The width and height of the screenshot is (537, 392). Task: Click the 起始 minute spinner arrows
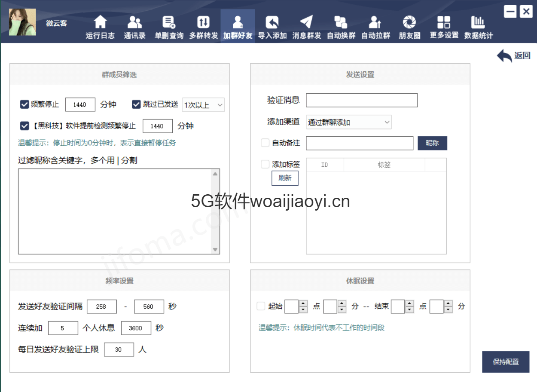(x=342, y=306)
